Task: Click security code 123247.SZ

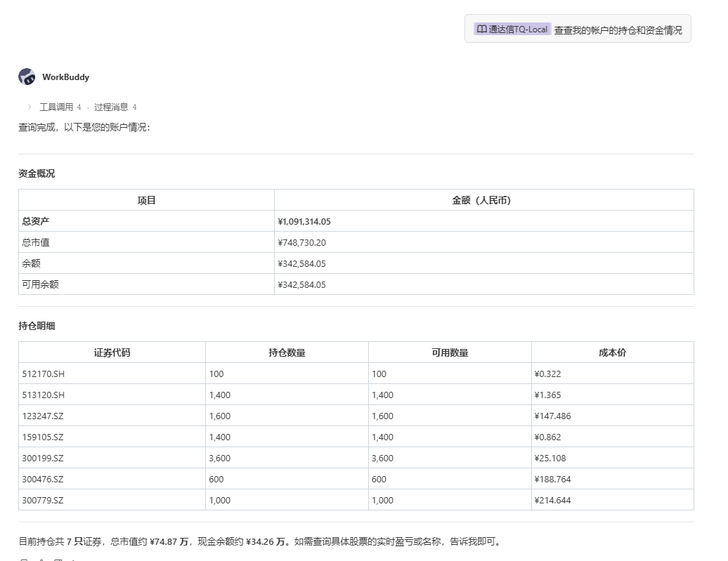Action: (x=43, y=416)
